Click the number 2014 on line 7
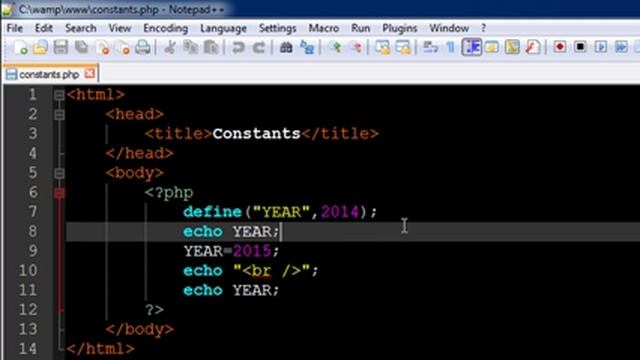Screen dimensions: 640x360 [x=340, y=212]
